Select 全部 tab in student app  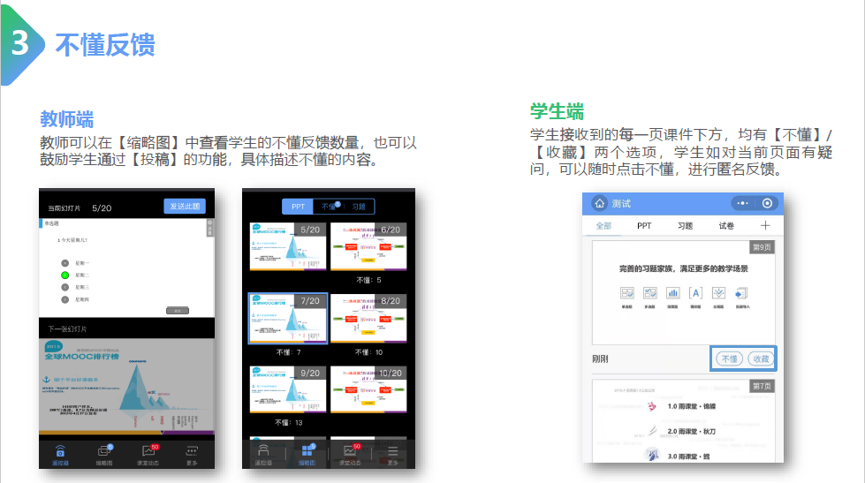[604, 226]
